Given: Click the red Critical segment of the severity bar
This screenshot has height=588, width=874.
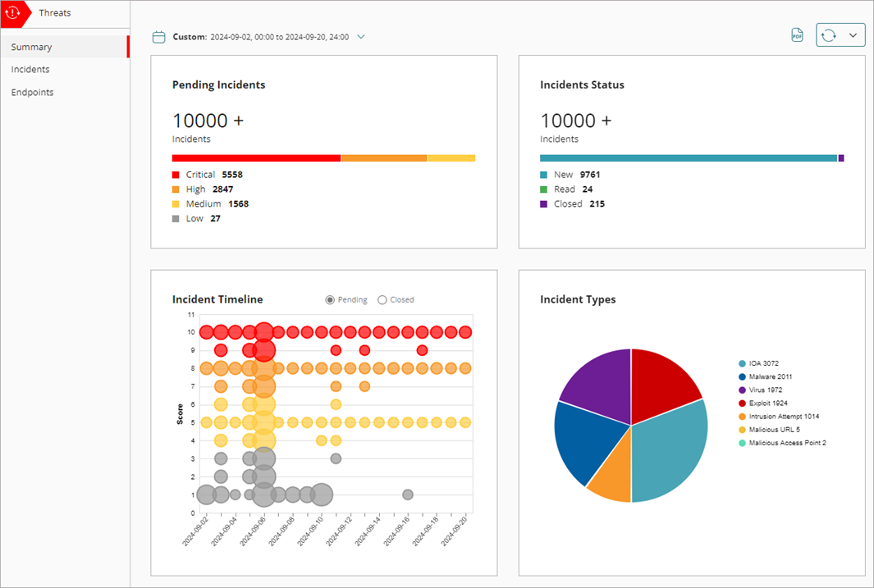Looking at the screenshot, I should (x=254, y=157).
